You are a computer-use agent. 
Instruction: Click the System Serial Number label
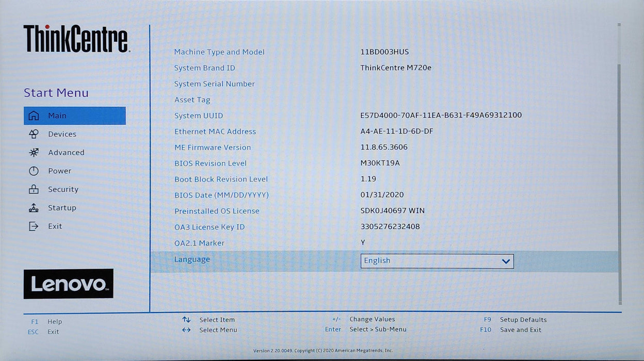[215, 84]
